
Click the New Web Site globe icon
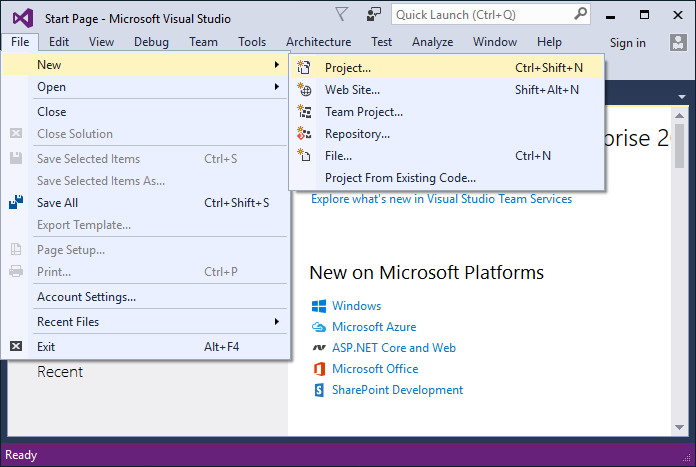tap(304, 90)
